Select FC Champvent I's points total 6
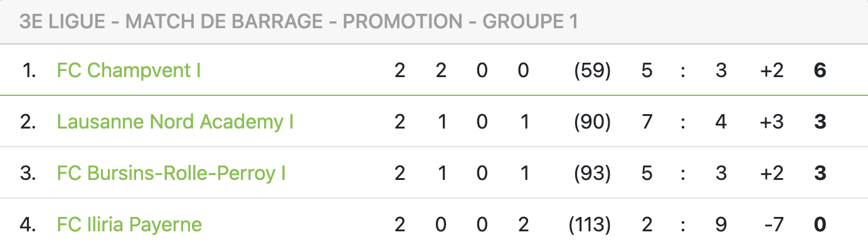This screenshot has height=247, width=868. point(820,70)
